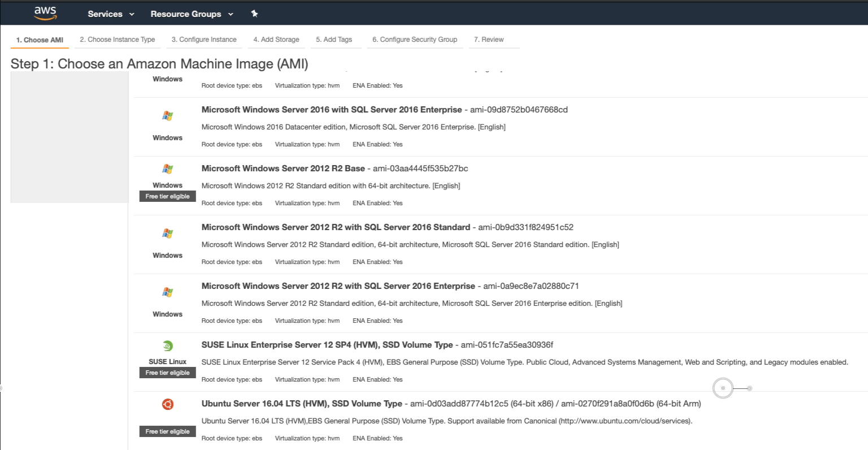Viewport: 868px width, 450px height.
Task: Click Microsoft Windows Server 2012 R2 Base title
Action: [x=283, y=168]
